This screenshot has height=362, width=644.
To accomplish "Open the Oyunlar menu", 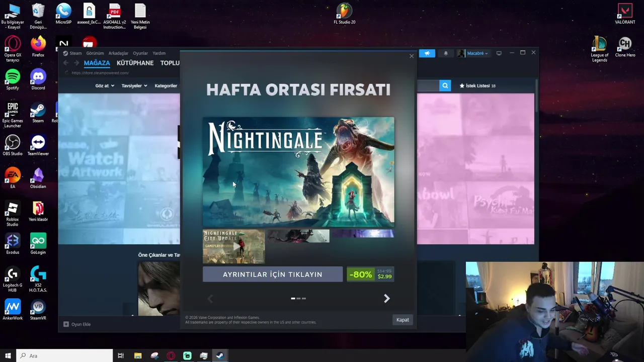I will tap(140, 53).
